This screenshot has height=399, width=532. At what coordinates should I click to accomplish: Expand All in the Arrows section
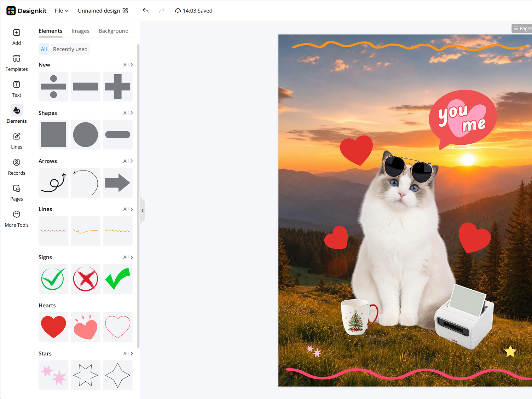point(128,161)
